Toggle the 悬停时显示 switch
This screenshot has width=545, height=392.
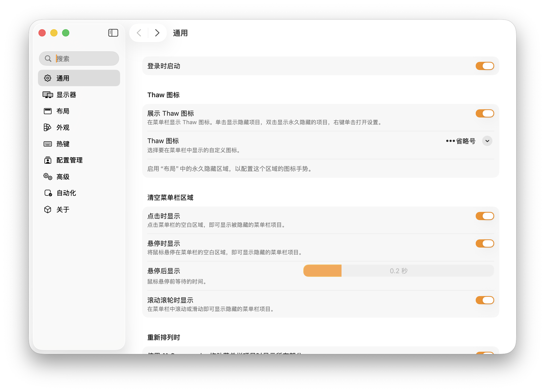click(x=485, y=243)
